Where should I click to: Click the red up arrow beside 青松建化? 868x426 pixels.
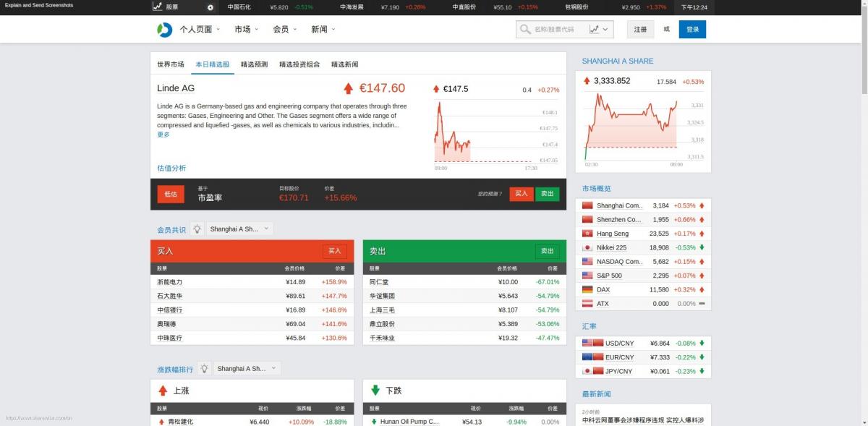click(161, 422)
